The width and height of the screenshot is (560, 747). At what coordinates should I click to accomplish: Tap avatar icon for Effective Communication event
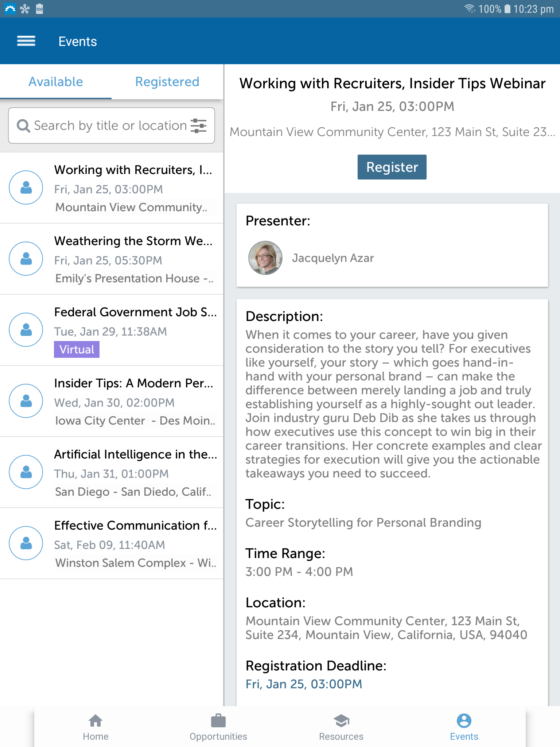pyautogui.click(x=26, y=543)
